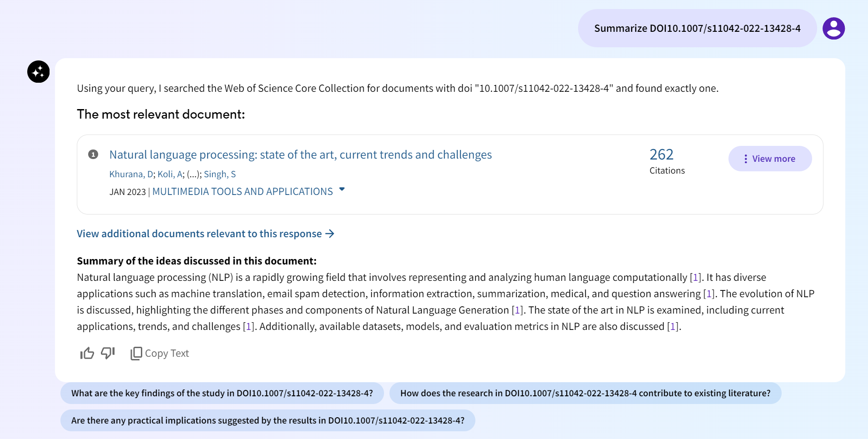The height and width of the screenshot is (439, 868).
Task: Click the Copy Text icon
Action: [x=136, y=353]
